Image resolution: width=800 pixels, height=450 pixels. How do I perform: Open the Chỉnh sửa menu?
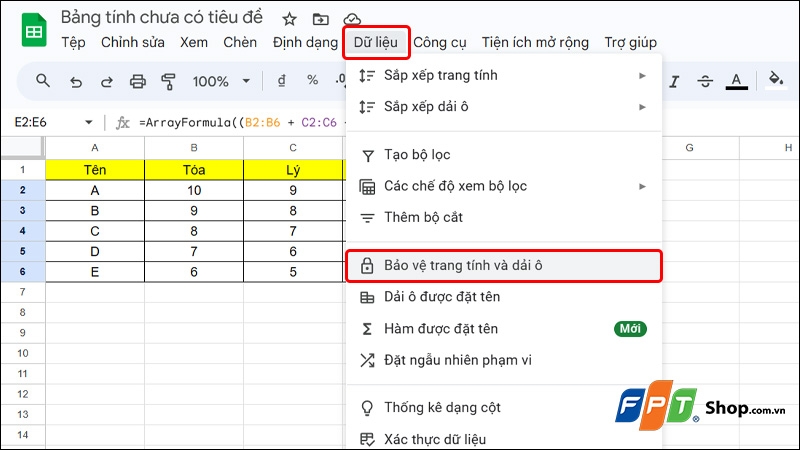click(x=133, y=42)
